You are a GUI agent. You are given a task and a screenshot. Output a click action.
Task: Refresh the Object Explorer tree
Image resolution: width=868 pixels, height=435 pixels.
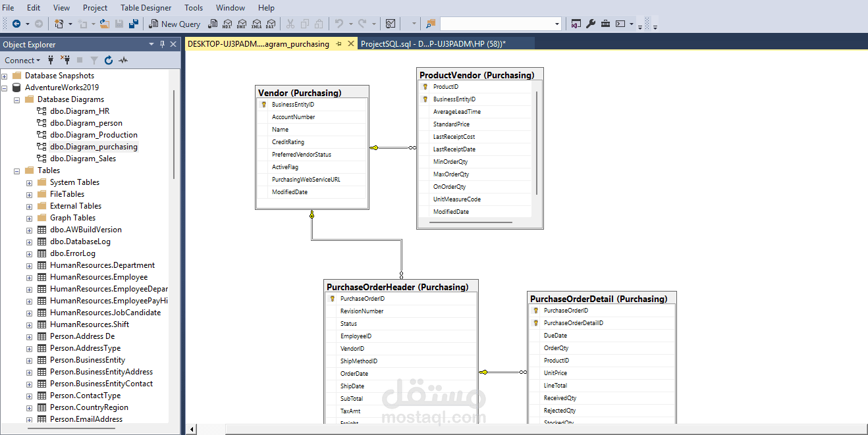(x=107, y=60)
